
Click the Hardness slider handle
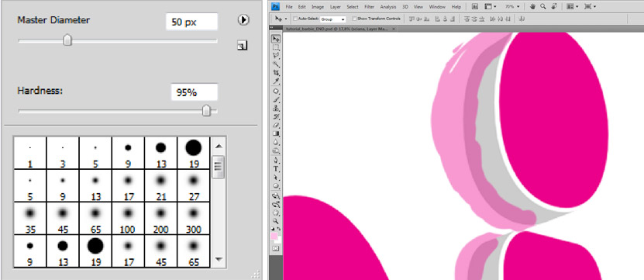coord(207,110)
